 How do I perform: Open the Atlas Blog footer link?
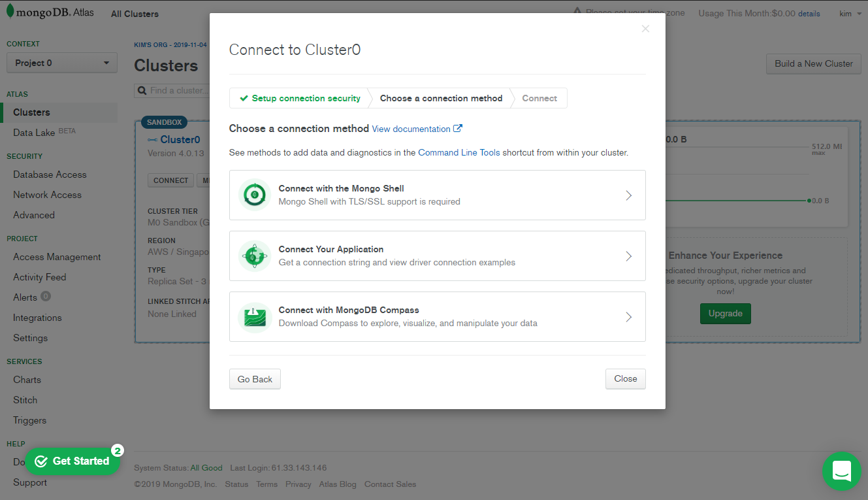(338, 484)
